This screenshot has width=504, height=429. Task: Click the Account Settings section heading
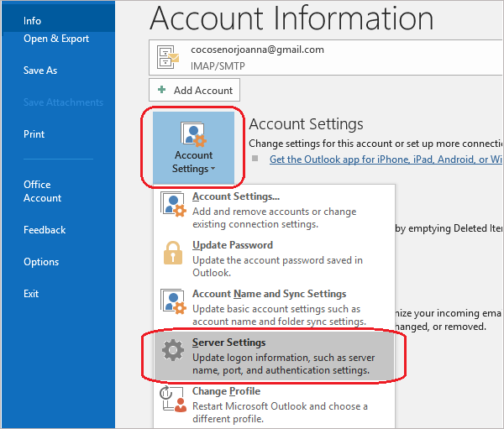click(x=306, y=124)
